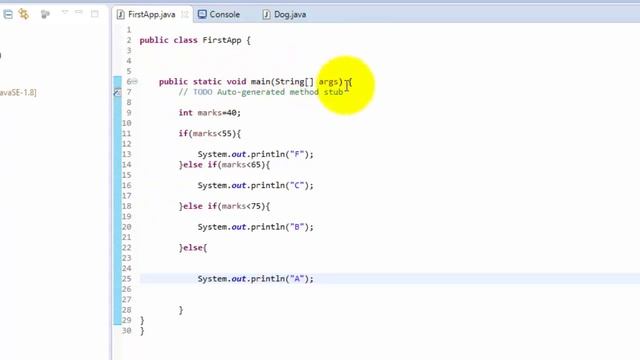The height and width of the screenshot is (360, 640).
Task: Click line number 25 in the gutter
Action: click(x=127, y=279)
